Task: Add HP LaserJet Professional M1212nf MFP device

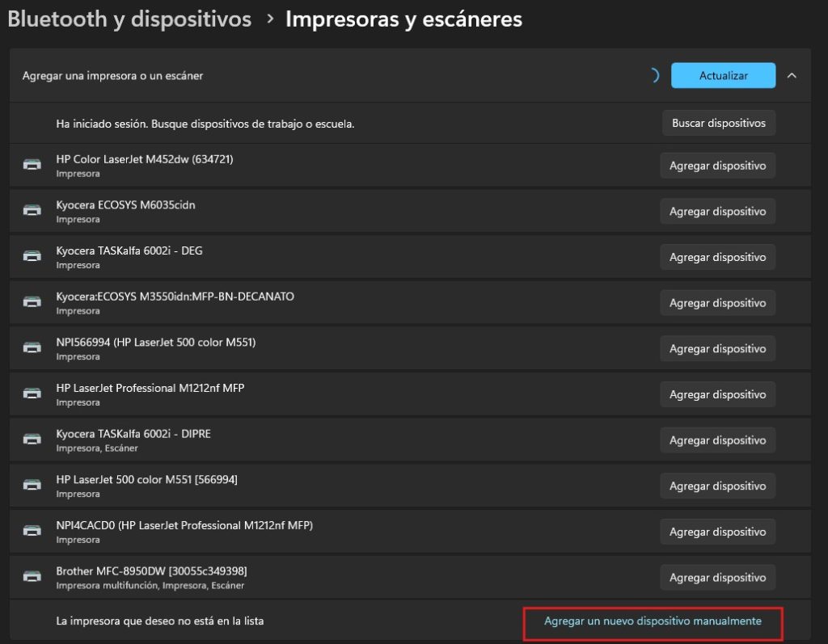Action: click(x=718, y=394)
